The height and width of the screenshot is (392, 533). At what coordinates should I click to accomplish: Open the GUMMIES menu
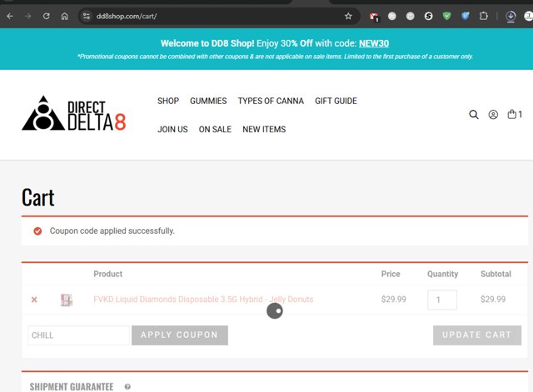(208, 101)
